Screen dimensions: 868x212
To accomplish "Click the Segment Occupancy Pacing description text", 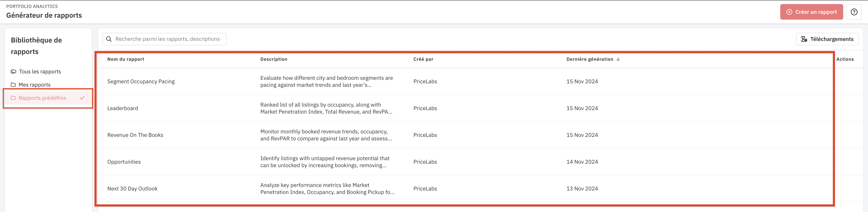I will 326,81.
